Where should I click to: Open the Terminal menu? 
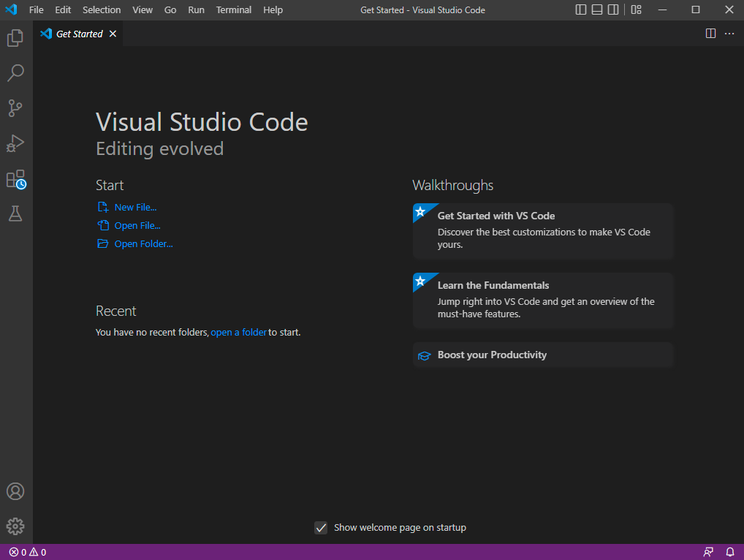[233, 10]
